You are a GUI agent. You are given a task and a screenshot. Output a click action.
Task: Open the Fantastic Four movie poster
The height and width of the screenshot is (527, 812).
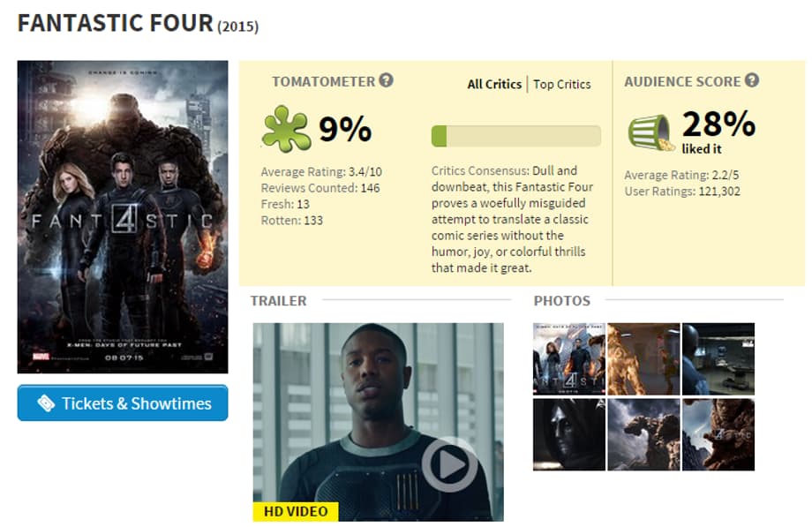(x=123, y=216)
